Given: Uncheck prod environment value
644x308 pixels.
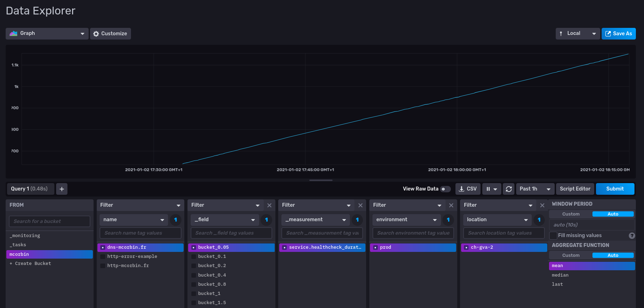Looking at the screenshot, I should coord(413,248).
